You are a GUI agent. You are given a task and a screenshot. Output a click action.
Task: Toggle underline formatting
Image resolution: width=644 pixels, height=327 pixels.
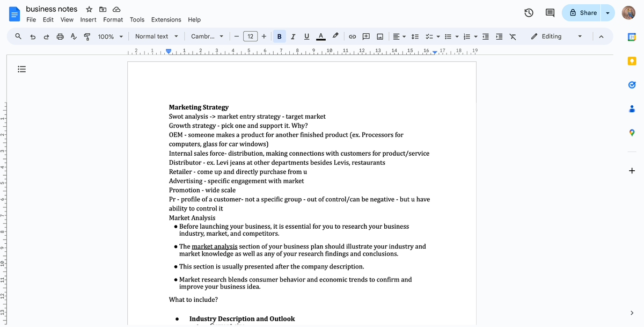coord(306,36)
